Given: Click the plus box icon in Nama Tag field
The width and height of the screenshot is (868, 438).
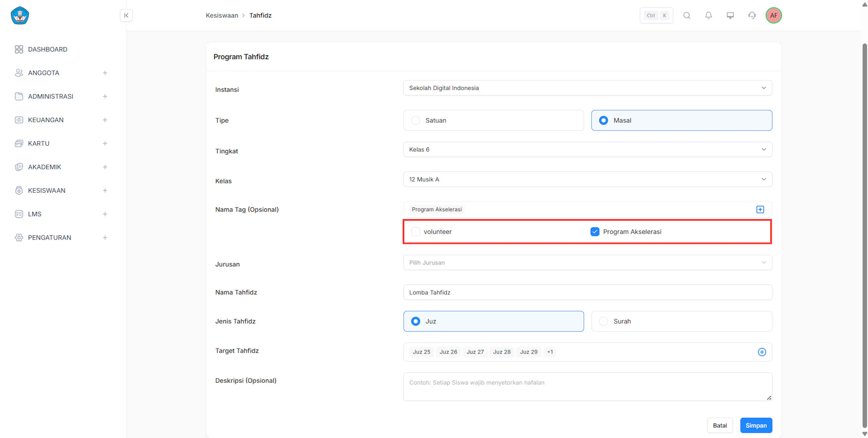Looking at the screenshot, I should (760, 210).
